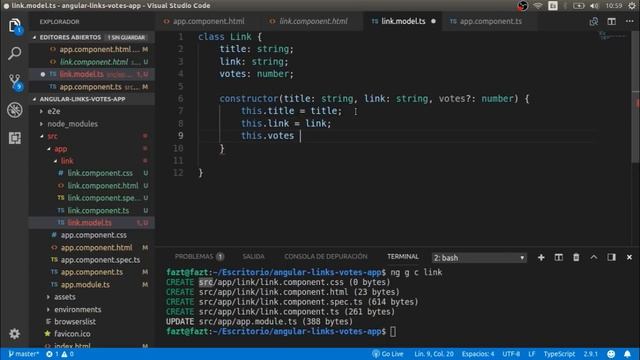
Task: Open the Extensions view in activity bar
Action: point(15,138)
